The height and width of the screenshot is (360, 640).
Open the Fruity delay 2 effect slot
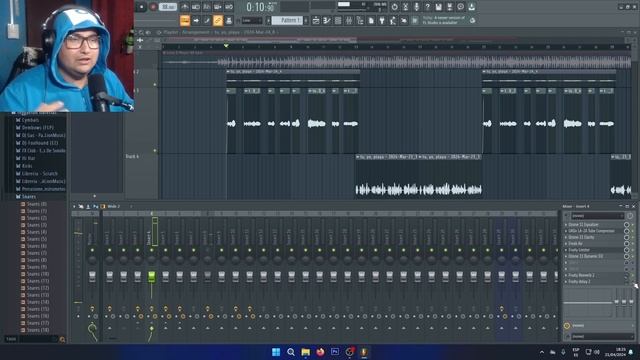tap(579, 282)
